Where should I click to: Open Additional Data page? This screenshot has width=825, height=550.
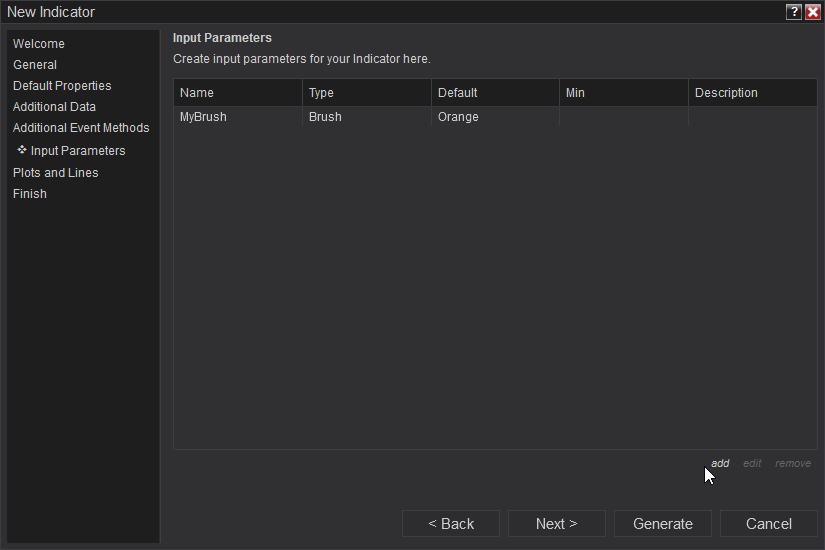[x=54, y=107]
